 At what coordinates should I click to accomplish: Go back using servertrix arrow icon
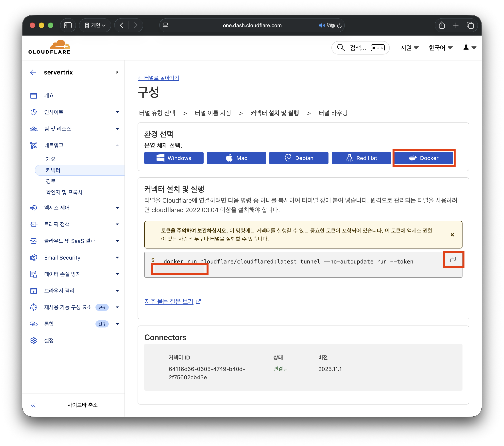click(33, 72)
